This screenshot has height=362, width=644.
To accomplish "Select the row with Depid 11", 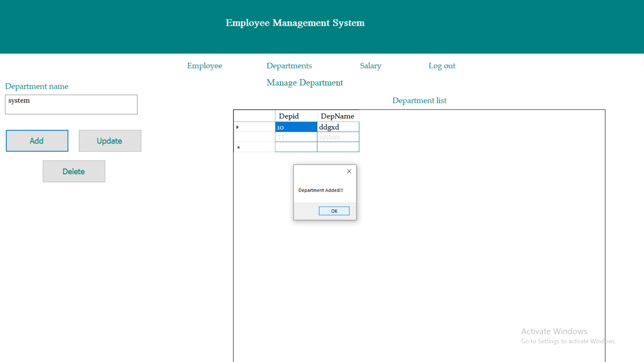I will [296, 137].
